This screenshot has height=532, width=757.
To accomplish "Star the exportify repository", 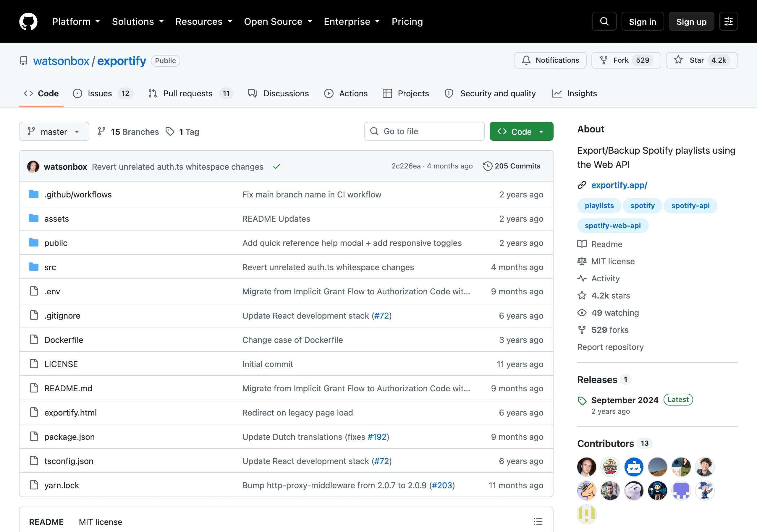I will 702,60.
